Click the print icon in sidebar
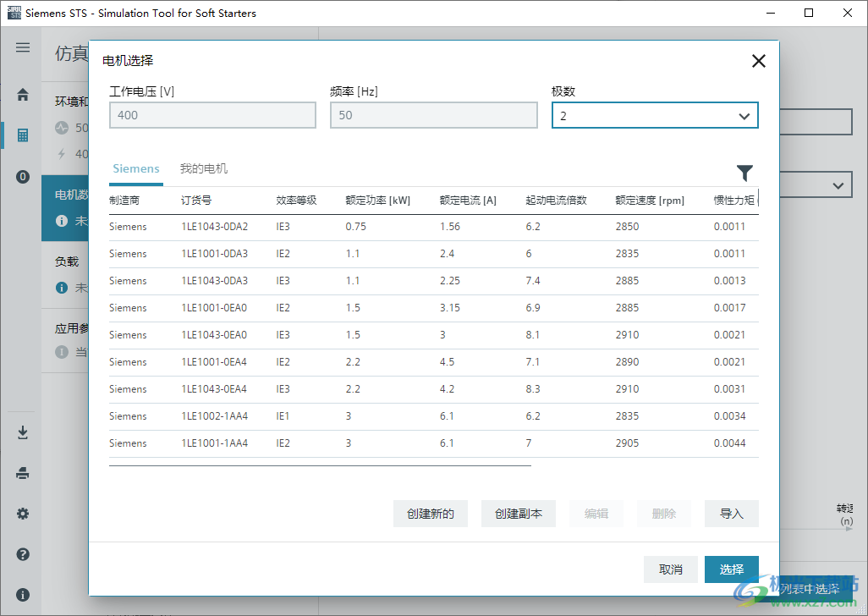Screen dimensions: 868x616 coord(23,473)
